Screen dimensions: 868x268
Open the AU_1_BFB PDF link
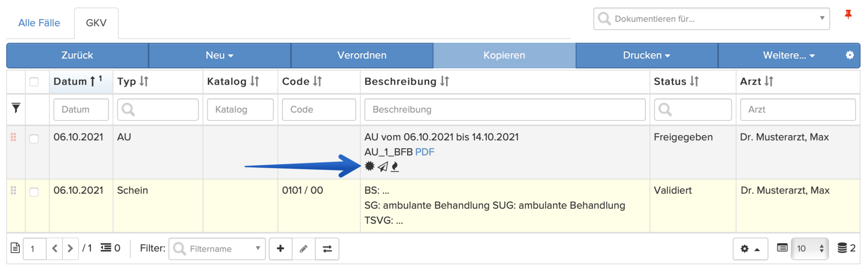(425, 152)
